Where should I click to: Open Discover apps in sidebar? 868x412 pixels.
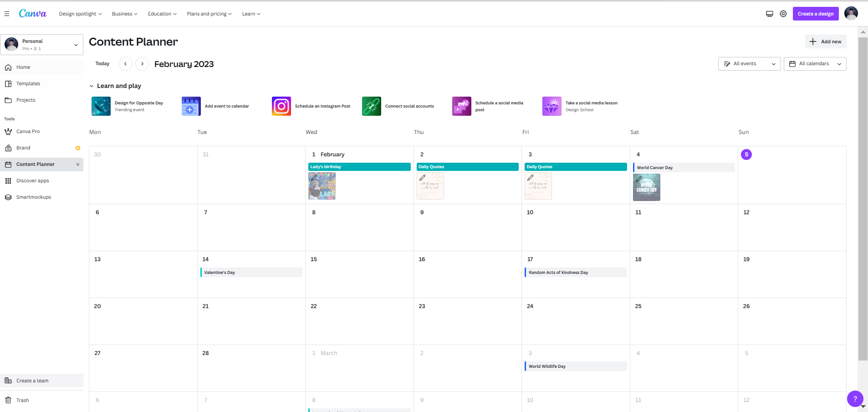pyautogui.click(x=42, y=181)
